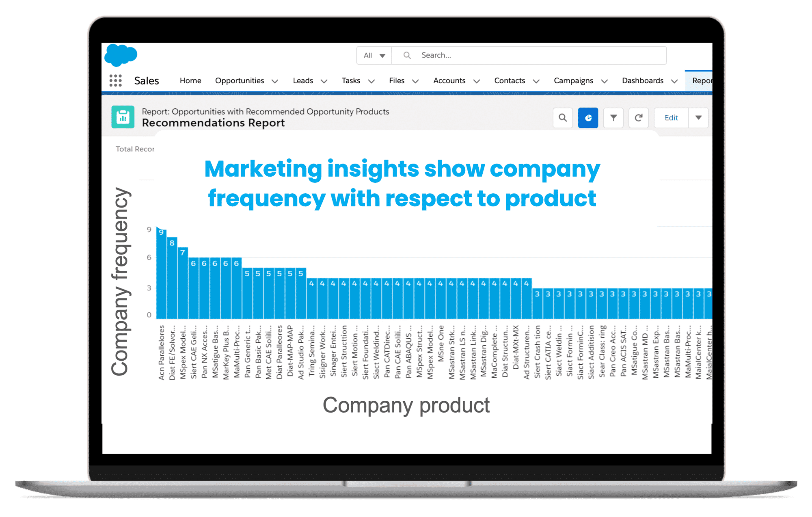Image resolution: width=812 pixels, height=517 pixels.
Task: Expand the Campaigns tab chevron
Action: 604,81
